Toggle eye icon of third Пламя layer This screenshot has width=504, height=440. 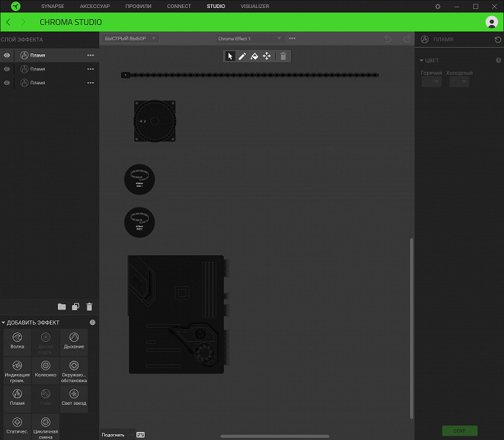7,83
